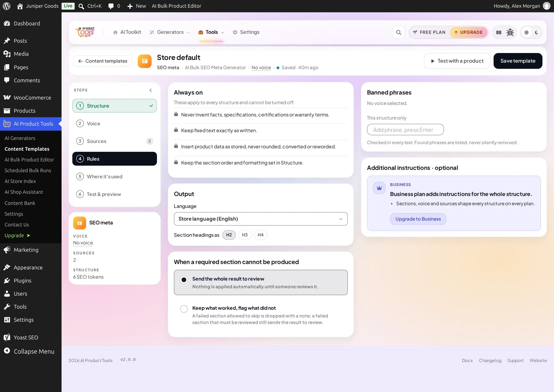The width and height of the screenshot is (554, 392).
Task: Click the Add phrase input field
Action: [x=405, y=130]
